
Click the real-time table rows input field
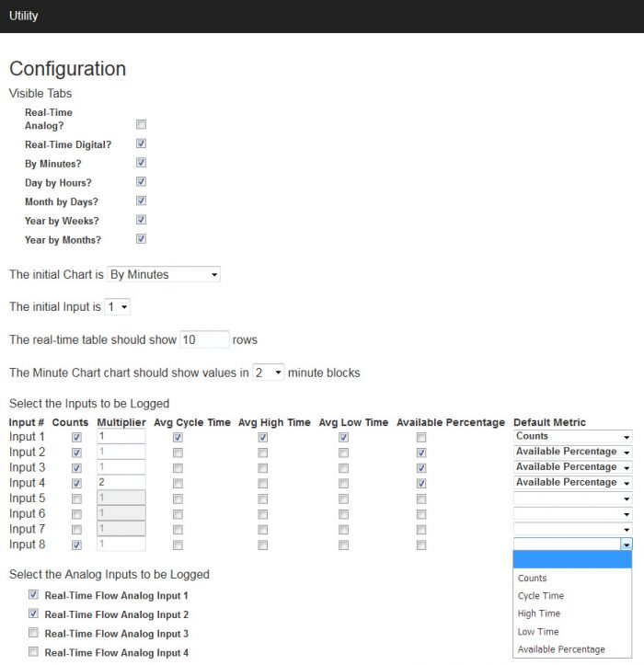pyautogui.click(x=204, y=339)
